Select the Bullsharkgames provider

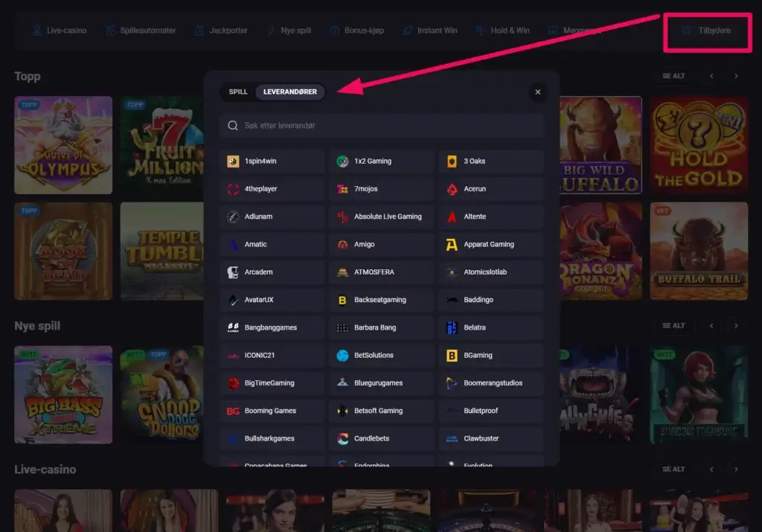[272, 438]
